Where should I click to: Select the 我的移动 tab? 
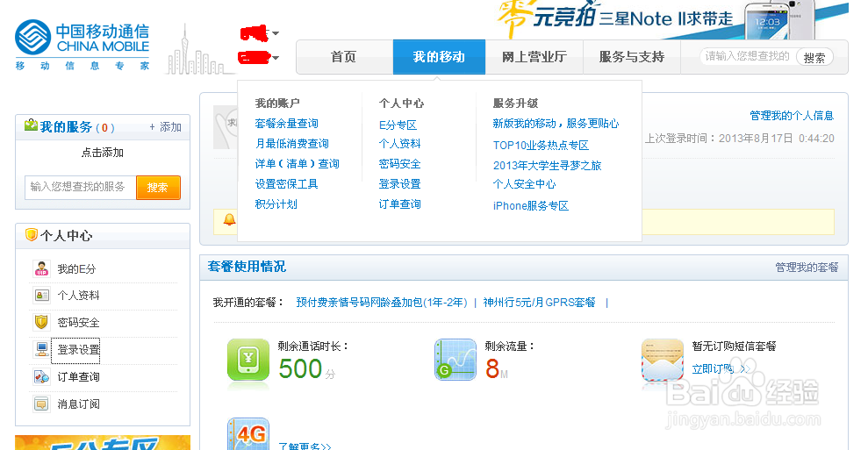click(x=439, y=57)
